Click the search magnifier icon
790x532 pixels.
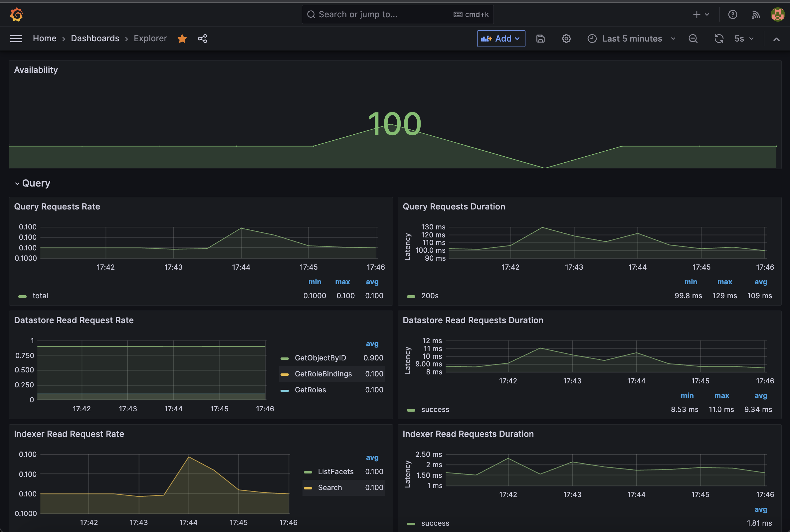click(x=311, y=15)
